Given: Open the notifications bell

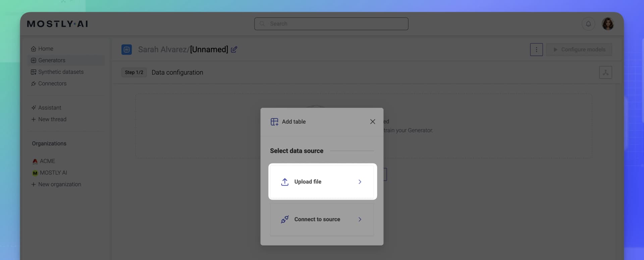Looking at the screenshot, I should pos(588,24).
